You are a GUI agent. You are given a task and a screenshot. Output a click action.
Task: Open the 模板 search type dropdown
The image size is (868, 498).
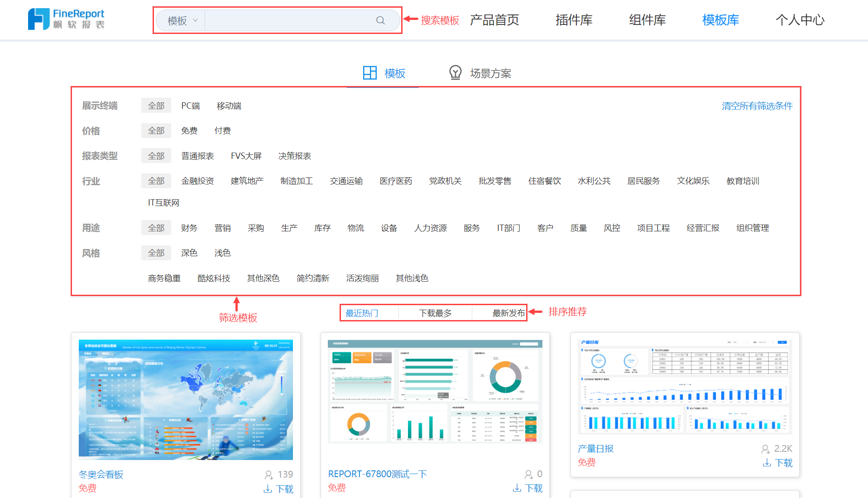(182, 20)
